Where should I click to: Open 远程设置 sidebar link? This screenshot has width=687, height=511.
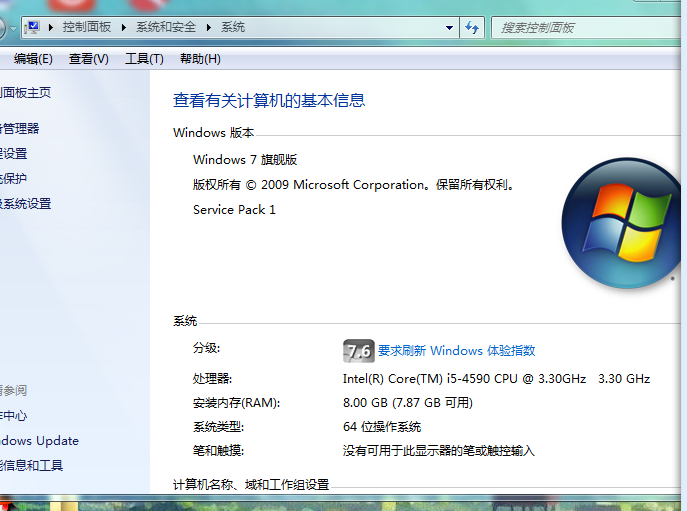(14, 153)
